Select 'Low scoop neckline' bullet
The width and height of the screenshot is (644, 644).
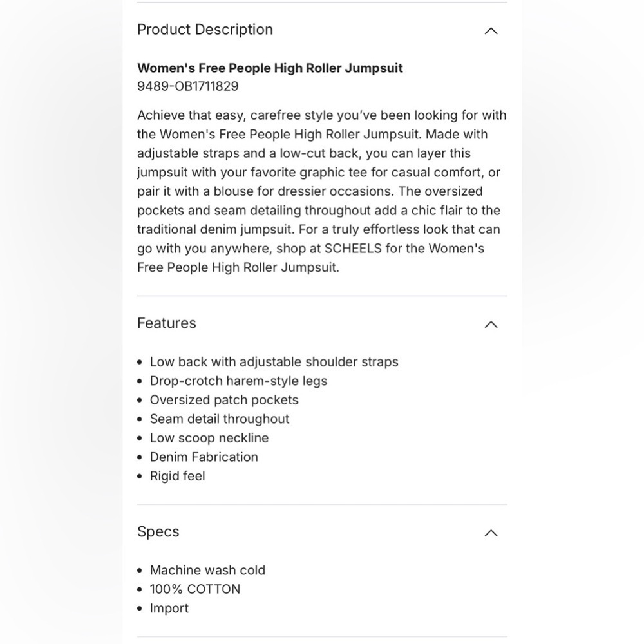point(209,438)
